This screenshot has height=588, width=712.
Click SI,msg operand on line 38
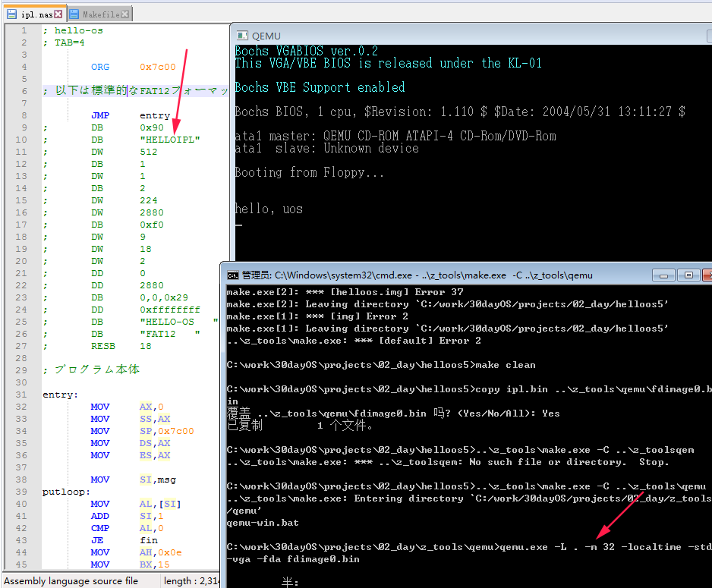pyautogui.click(x=158, y=480)
